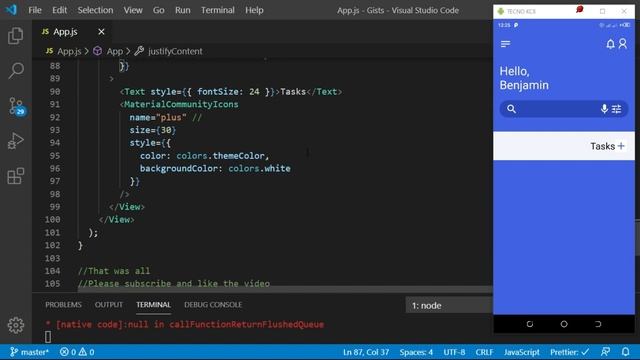Tap the search magnifier icon in phone app
Image resolution: width=640 pixels, height=360 pixels.
[511, 109]
